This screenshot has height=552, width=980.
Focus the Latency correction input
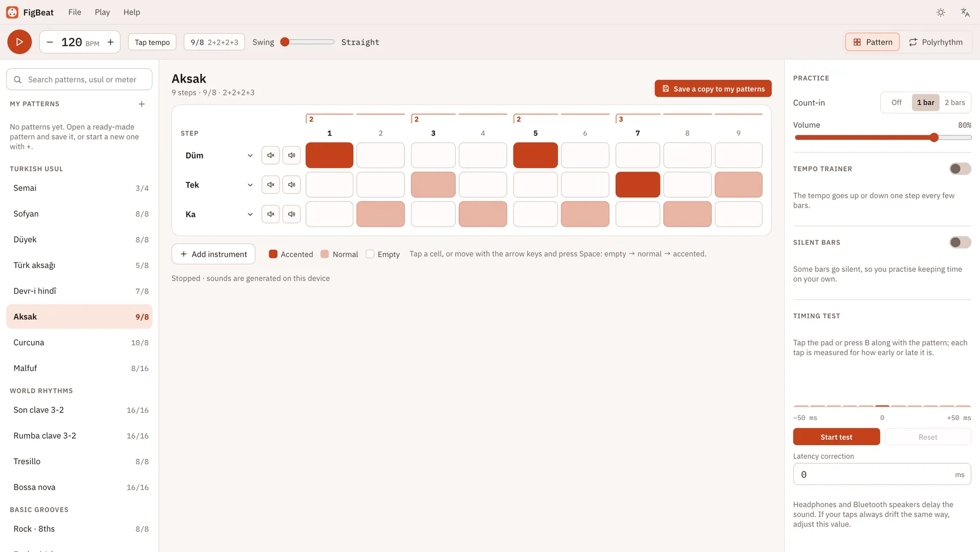(882, 475)
